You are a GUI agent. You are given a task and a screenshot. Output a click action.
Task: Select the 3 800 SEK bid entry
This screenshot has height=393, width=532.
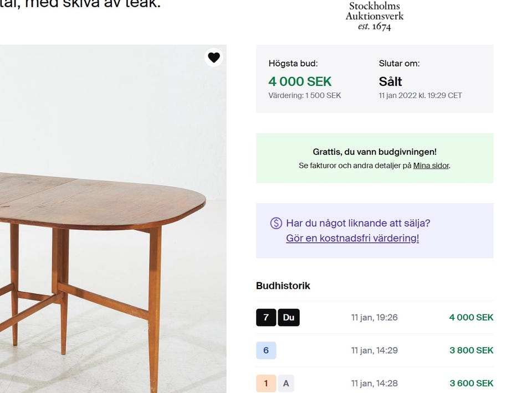click(470, 350)
